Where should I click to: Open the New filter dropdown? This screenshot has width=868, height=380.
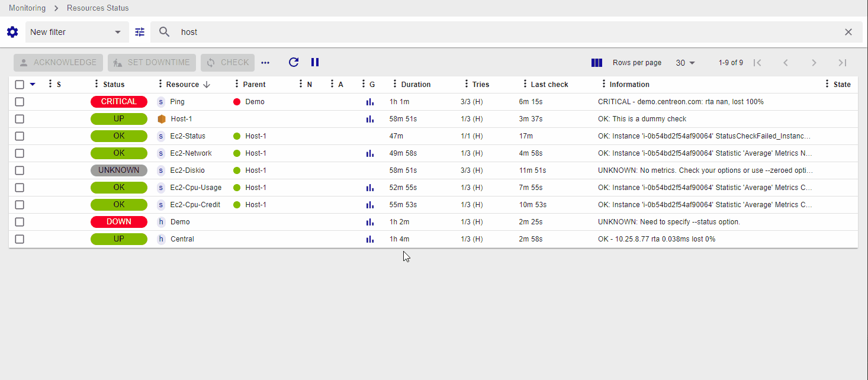point(76,32)
